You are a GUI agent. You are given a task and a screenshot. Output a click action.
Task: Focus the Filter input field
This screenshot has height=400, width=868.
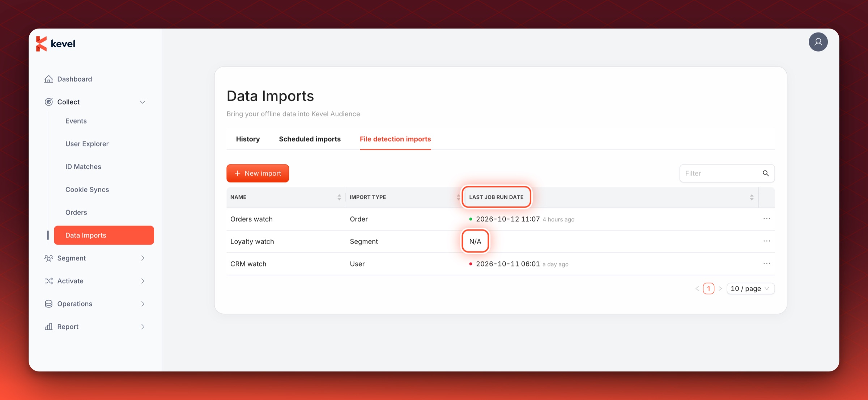[x=727, y=173]
